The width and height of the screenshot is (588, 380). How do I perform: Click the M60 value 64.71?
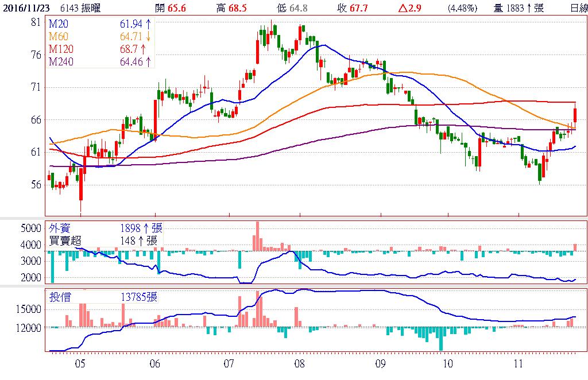(136, 36)
